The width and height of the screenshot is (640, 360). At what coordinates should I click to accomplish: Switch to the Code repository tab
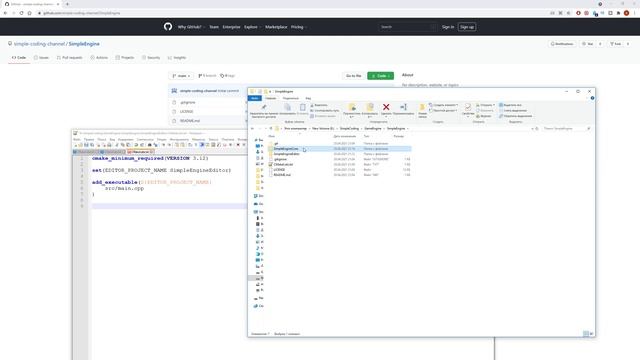point(19,58)
